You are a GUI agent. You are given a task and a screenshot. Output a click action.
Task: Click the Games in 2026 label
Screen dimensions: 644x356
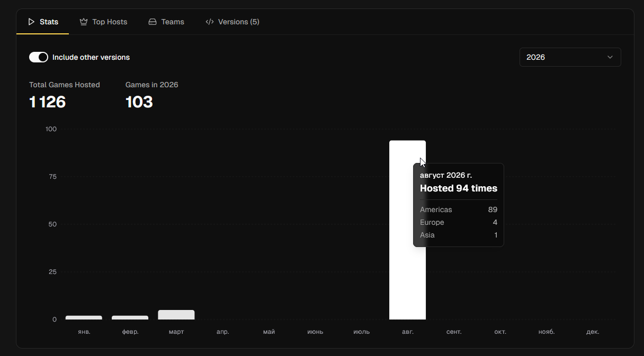[x=152, y=85]
